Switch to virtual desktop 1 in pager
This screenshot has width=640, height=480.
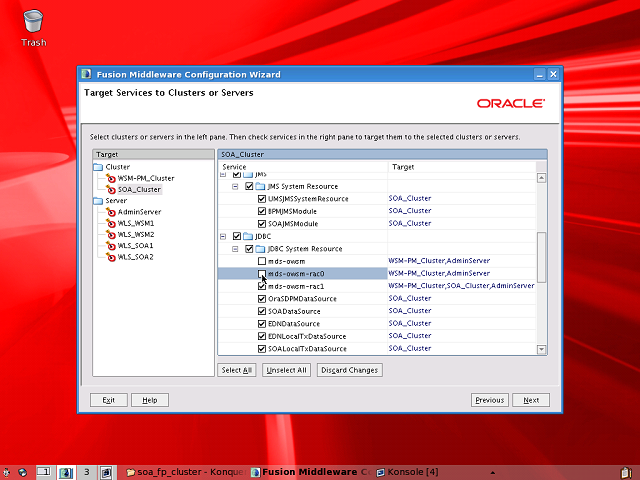tap(44, 472)
